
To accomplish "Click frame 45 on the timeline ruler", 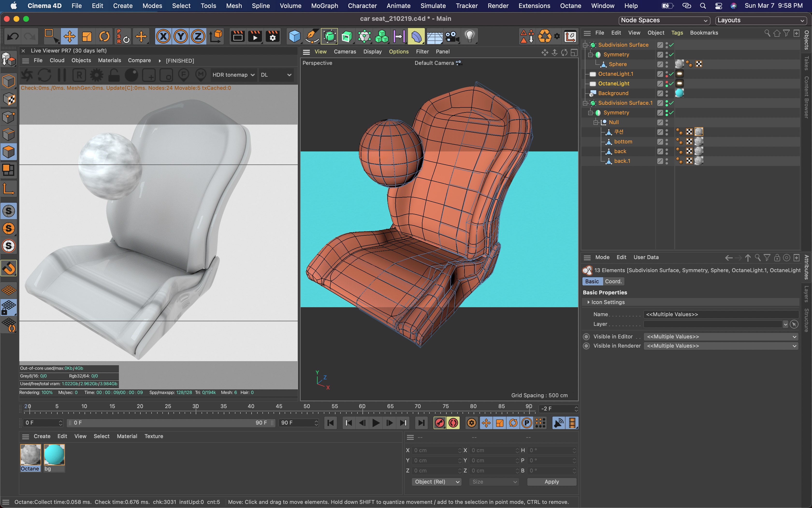I will (279, 407).
